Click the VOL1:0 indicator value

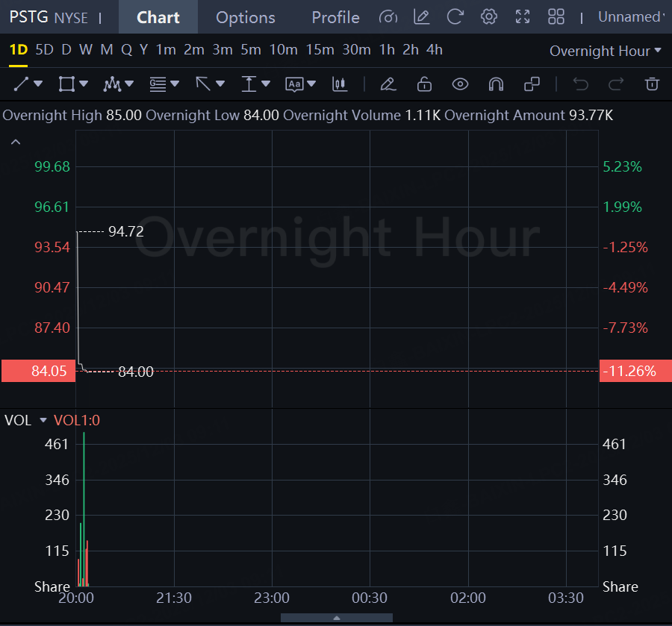pos(77,420)
